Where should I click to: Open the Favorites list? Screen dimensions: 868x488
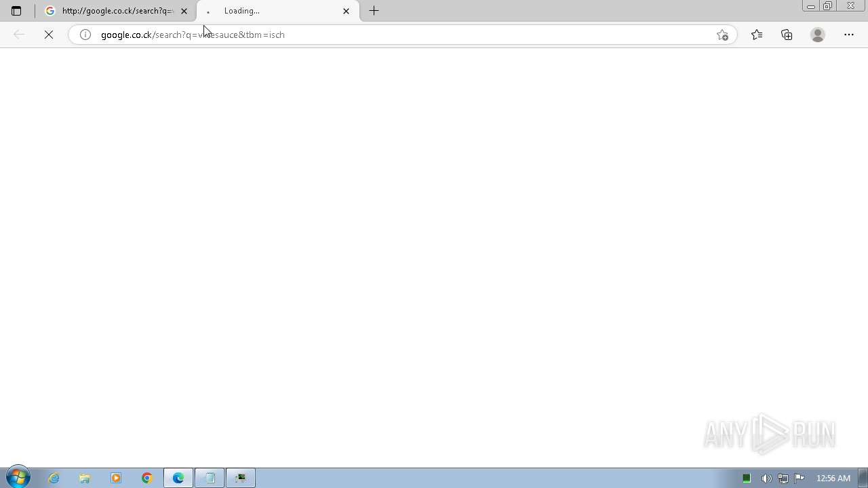coord(757,35)
